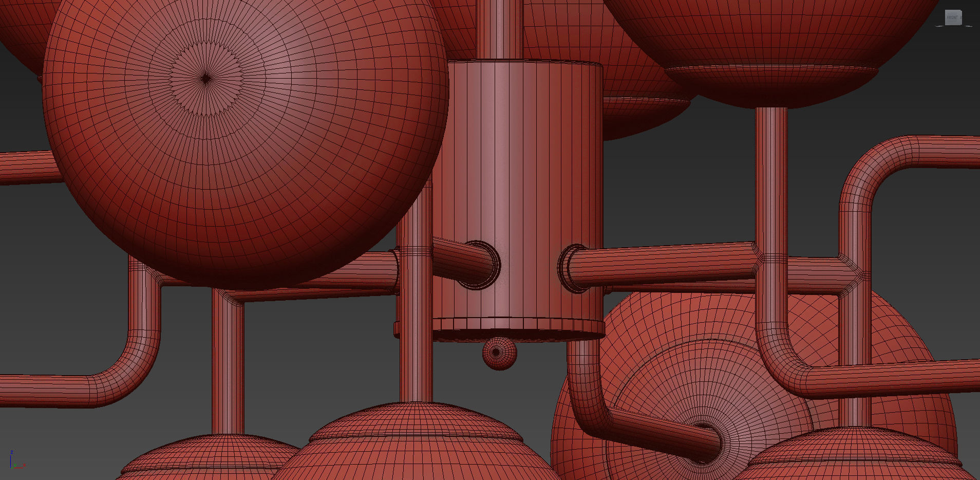This screenshot has height=480, width=980.
Task: Click the ViewCube Front face
Action: point(953,17)
